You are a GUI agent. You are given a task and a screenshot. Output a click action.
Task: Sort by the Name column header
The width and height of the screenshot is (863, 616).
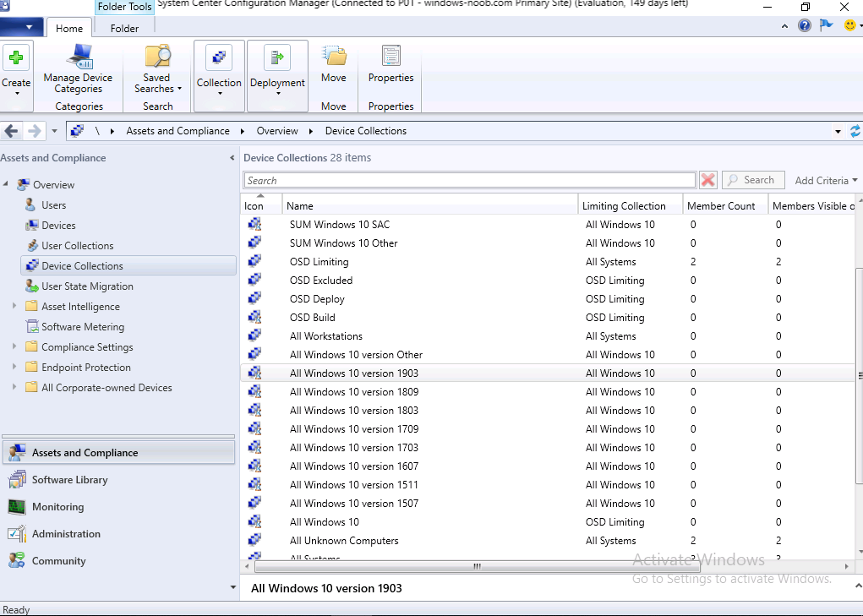(430, 205)
